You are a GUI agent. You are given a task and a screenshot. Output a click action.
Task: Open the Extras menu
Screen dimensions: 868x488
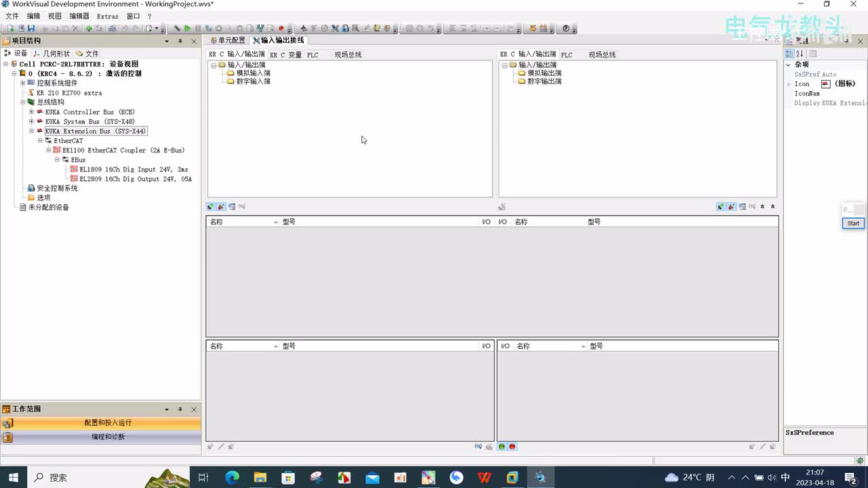(108, 16)
